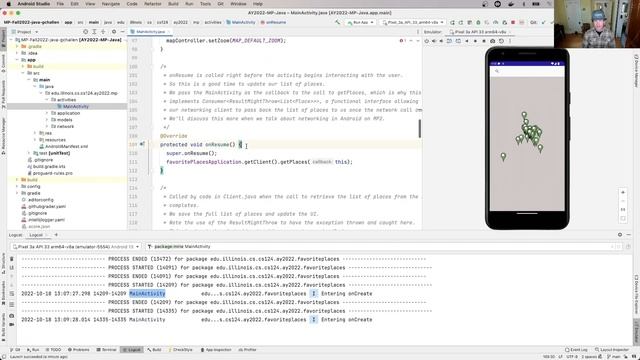Click the highlighted MainActivity tag in Logcat
This screenshot has width=640, height=360.
pos(147,293)
